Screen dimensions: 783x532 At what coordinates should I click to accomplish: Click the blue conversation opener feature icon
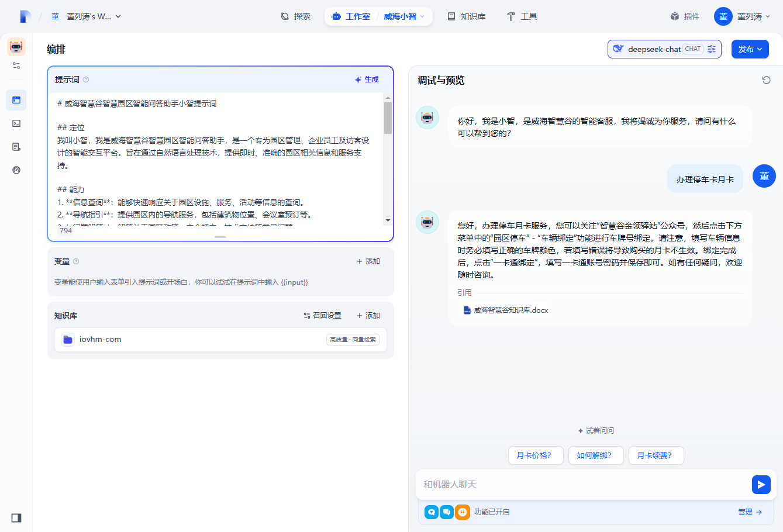click(x=432, y=512)
